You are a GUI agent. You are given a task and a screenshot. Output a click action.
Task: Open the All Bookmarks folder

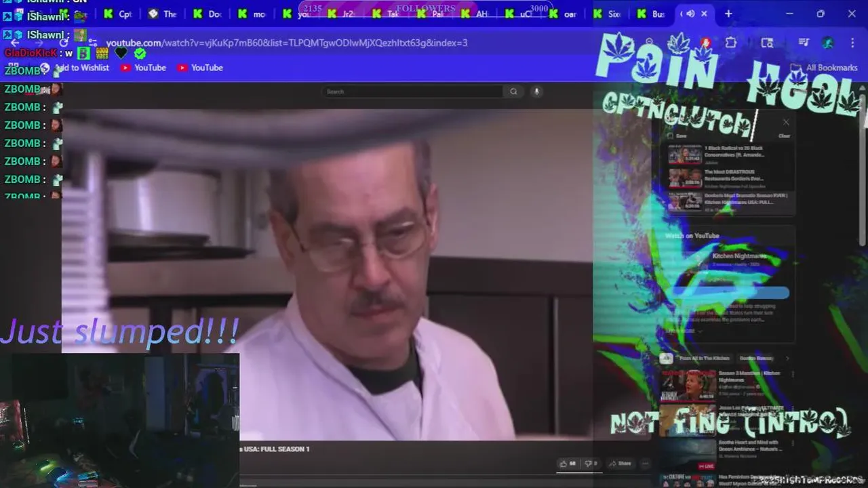click(825, 68)
